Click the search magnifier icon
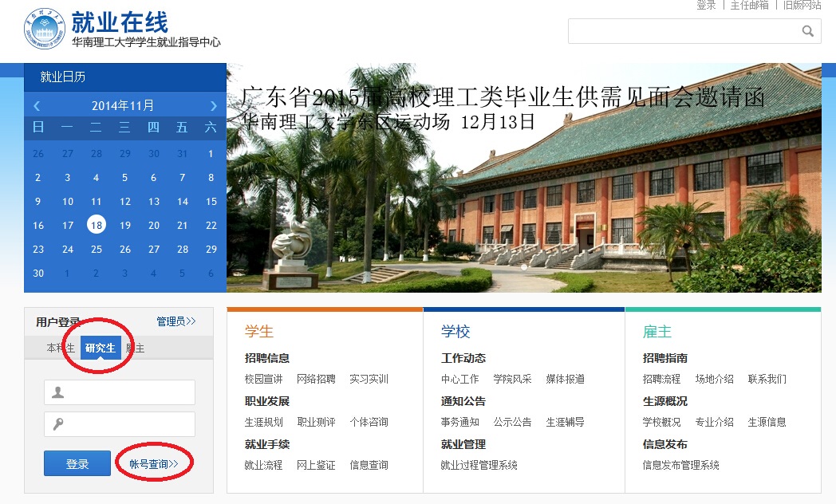Screen dimensions: 836x504 click(x=807, y=31)
